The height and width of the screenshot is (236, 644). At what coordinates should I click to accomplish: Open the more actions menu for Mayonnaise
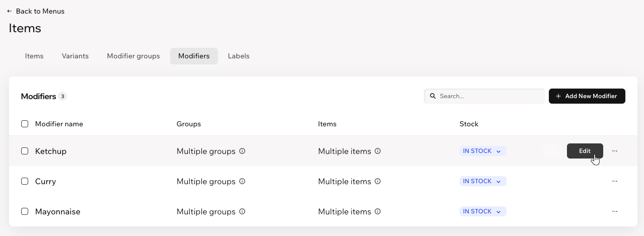(x=615, y=211)
